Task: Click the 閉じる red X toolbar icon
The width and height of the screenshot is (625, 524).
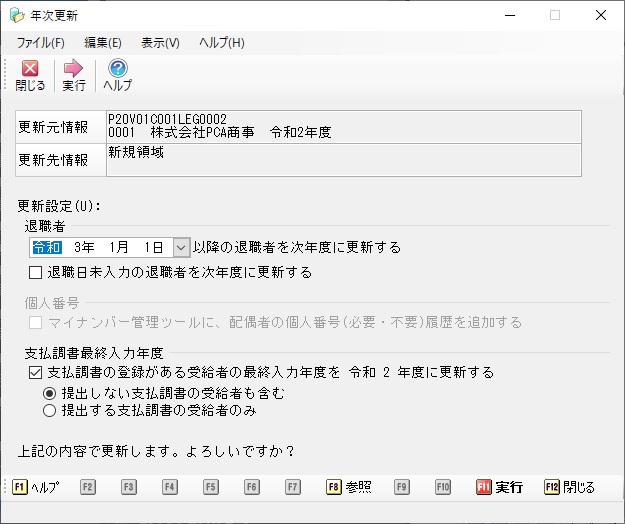Action: pyautogui.click(x=30, y=69)
